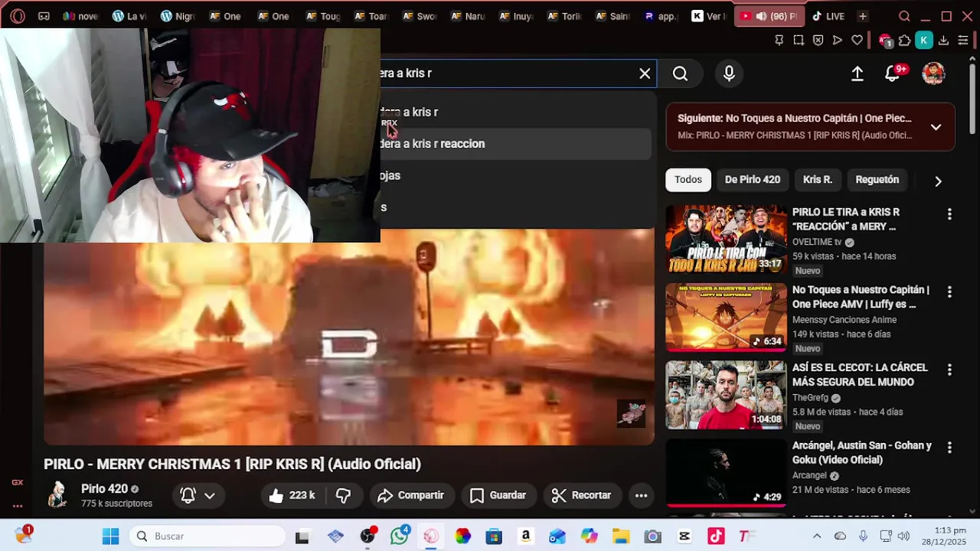
Task: Add a new browser tab
Action: tap(863, 16)
